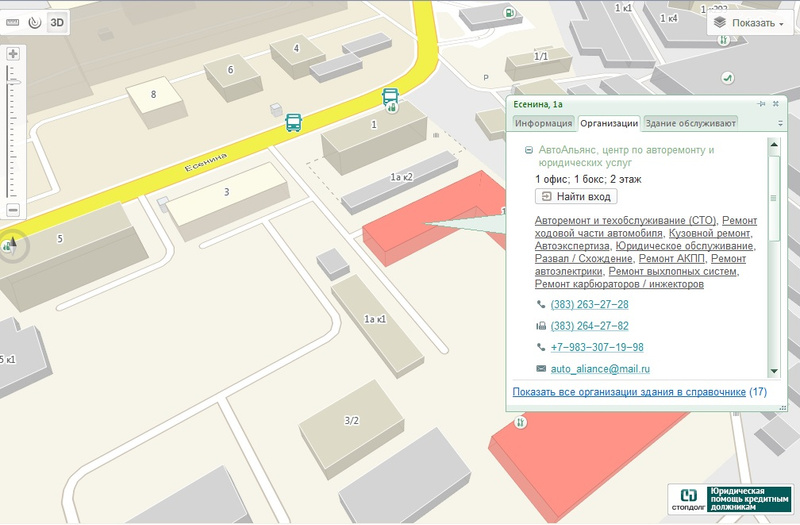Screen dimensions: 800x525
Task: Click the bus stop icon near building 3
Action: coord(293,122)
